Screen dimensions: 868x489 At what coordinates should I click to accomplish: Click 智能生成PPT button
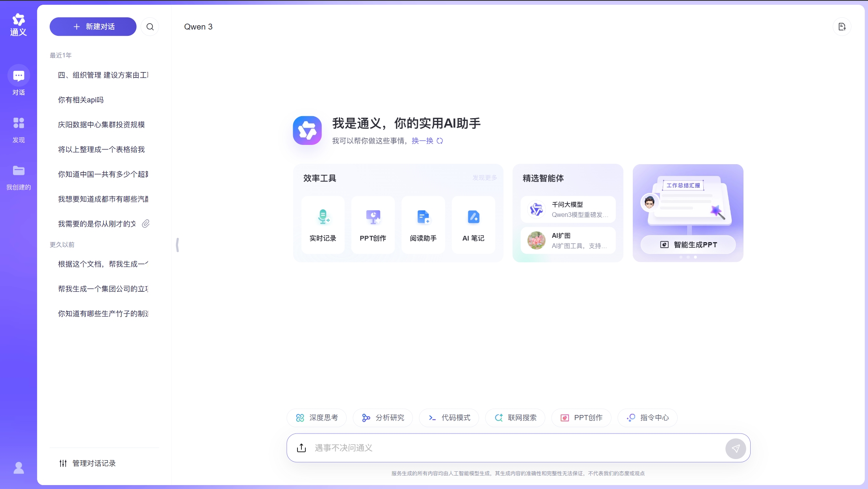688,245
